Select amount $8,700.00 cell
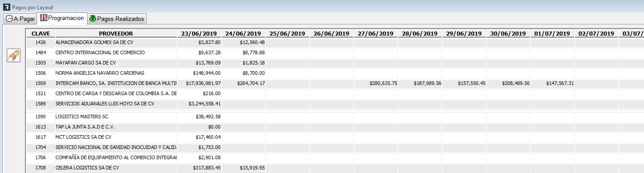Screen dimensions: 644x173 (244, 73)
